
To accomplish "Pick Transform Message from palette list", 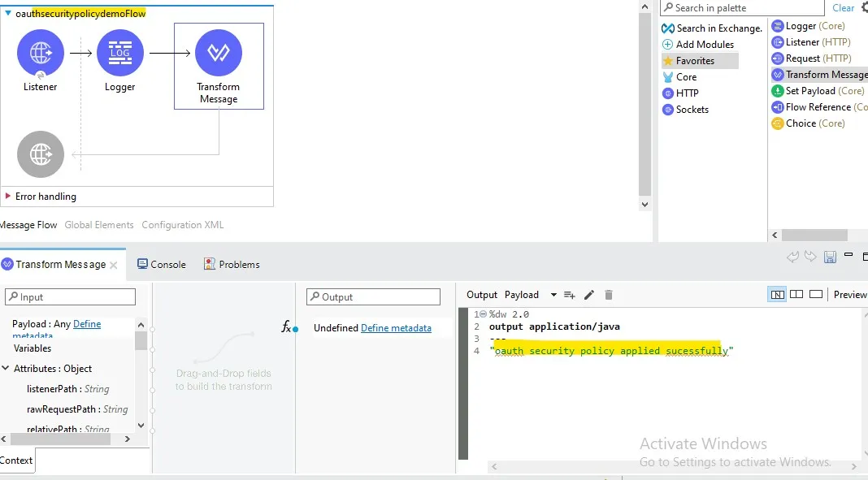I will pos(820,75).
